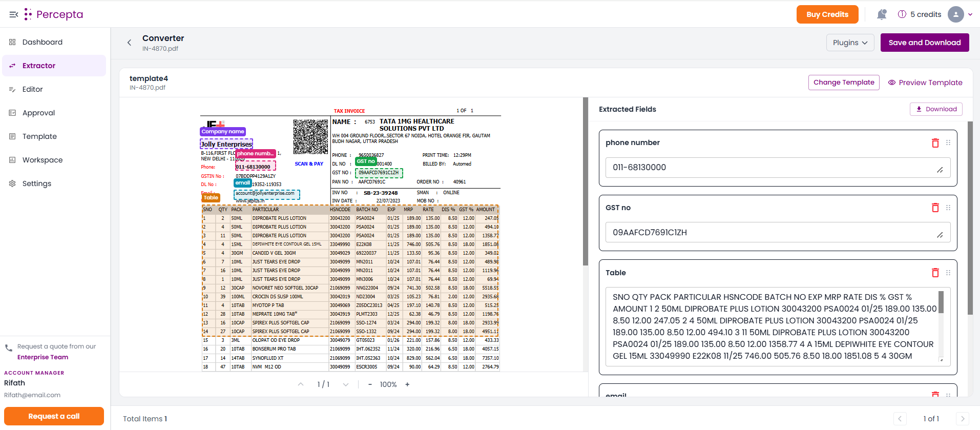980x430 pixels.
Task: Select the GST no annotation label
Action: 366,161
